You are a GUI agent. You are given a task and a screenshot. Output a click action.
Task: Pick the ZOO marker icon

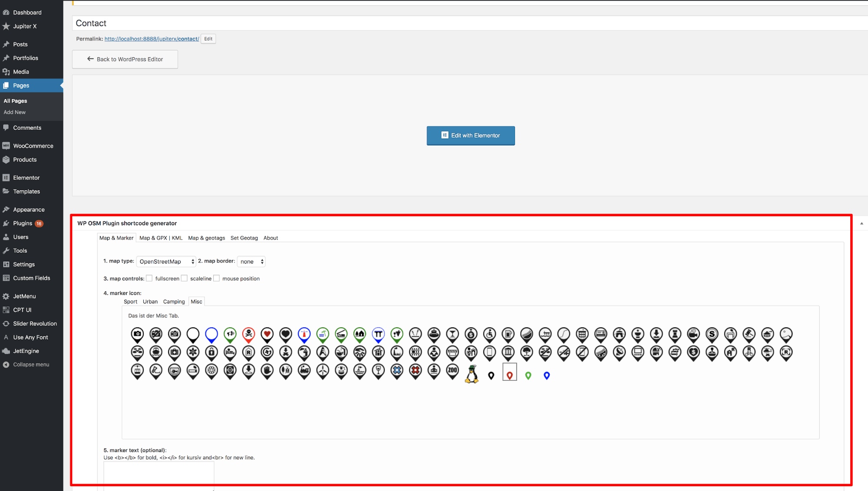[x=452, y=371]
